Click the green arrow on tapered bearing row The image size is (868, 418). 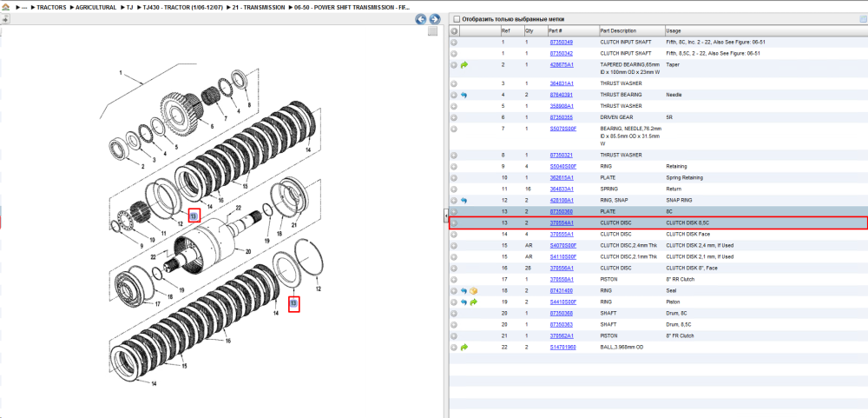tap(464, 65)
